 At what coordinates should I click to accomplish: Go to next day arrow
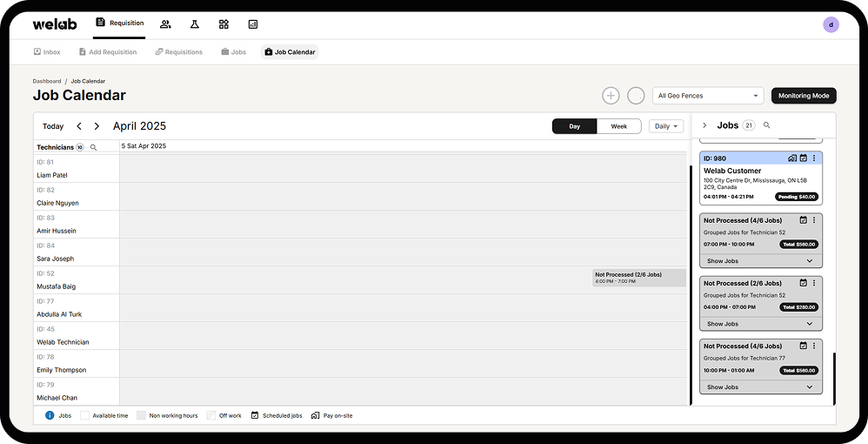[97, 126]
